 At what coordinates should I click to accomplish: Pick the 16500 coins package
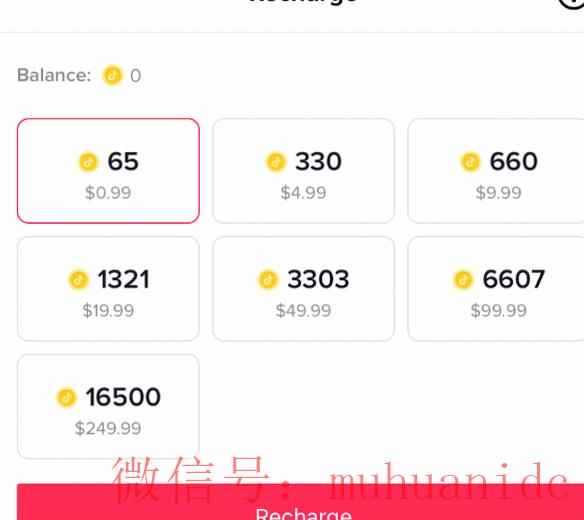tap(108, 406)
